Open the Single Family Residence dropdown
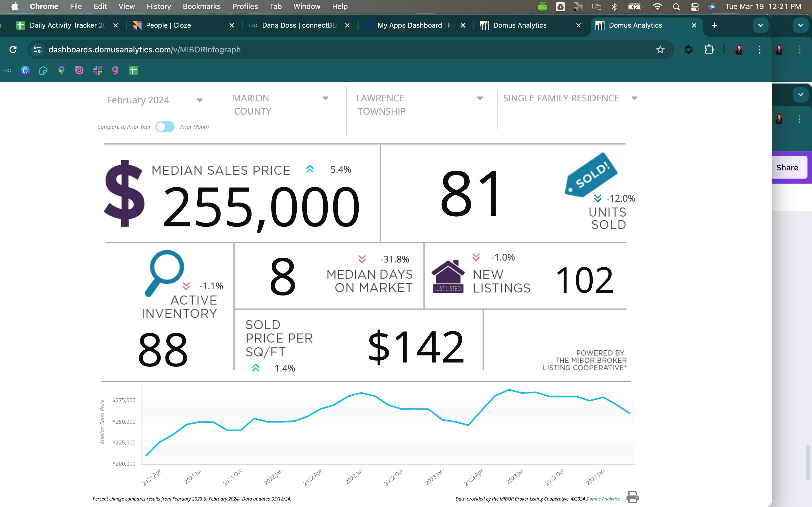812x507 pixels. 634,98
